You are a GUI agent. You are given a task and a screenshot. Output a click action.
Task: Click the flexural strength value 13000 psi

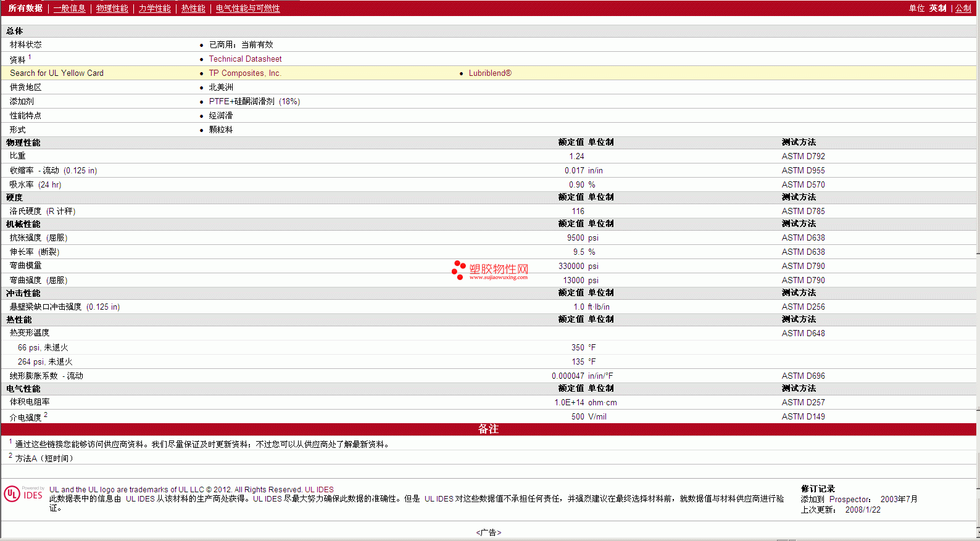[x=581, y=280]
